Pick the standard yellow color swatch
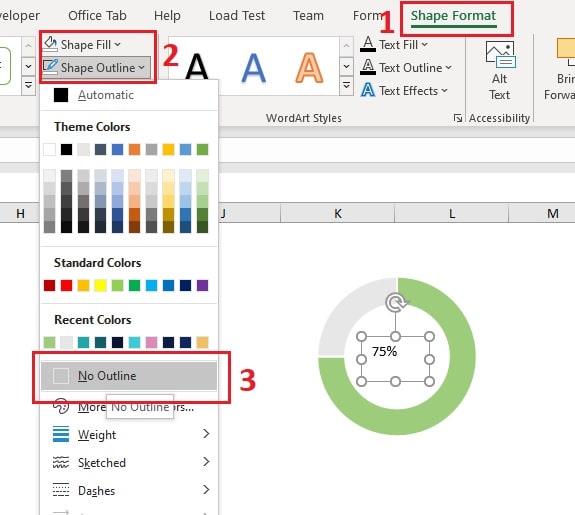 (x=100, y=285)
